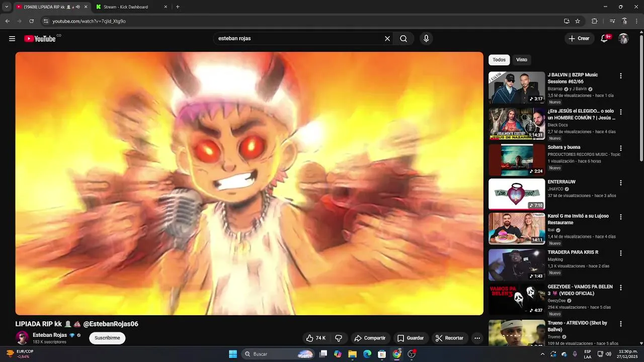Open options for GEEZYDEE Vamos Pa Belen

620,288
